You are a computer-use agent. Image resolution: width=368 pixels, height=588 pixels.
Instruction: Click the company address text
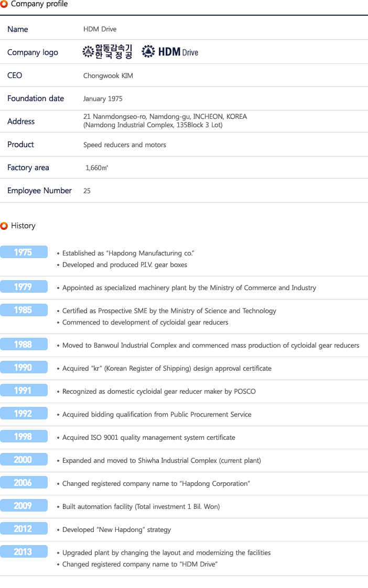(165, 121)
